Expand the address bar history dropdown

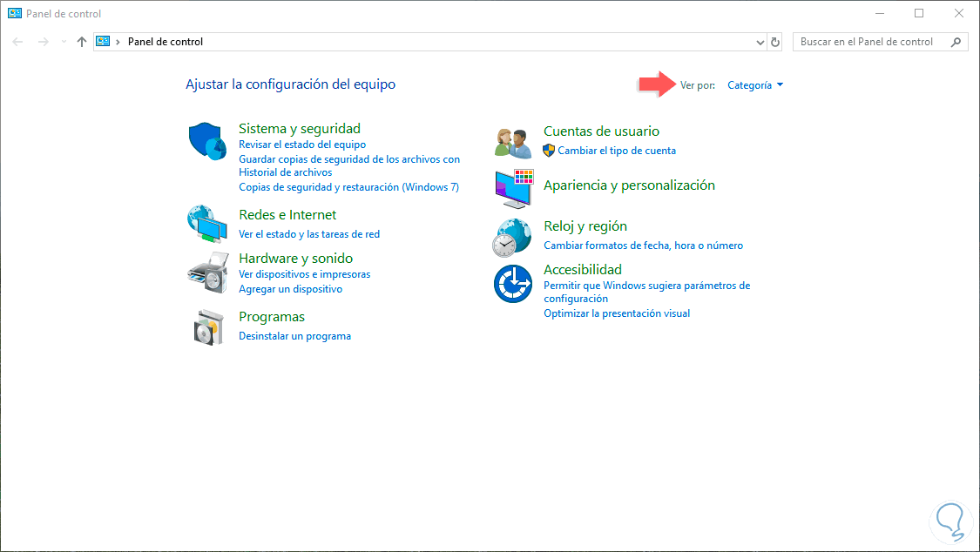pos(760,42)
